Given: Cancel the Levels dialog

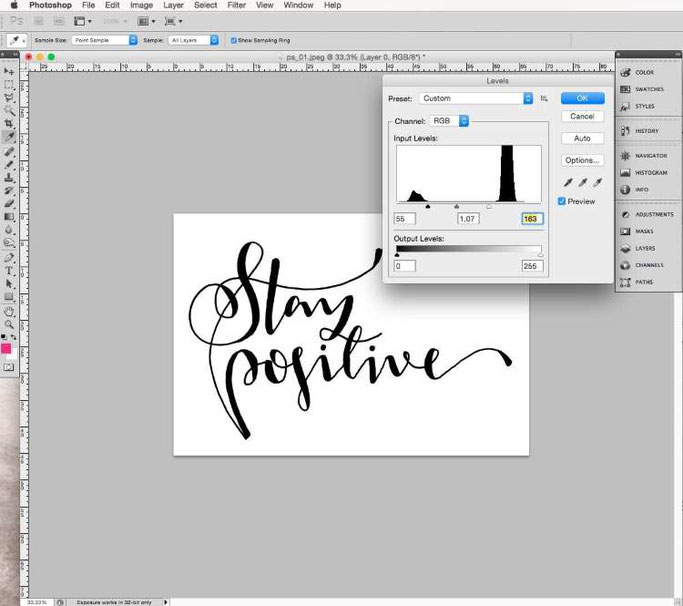Looking at the screenshot, I should point(582,116).
